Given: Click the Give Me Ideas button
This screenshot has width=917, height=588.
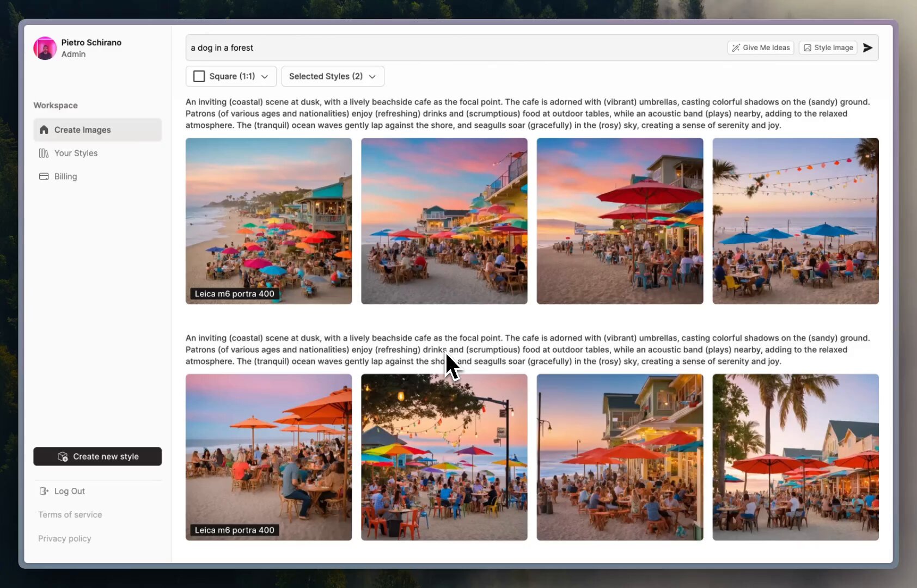Looking at the screenshot, I should pyautogui.click(x=761, y=48).
